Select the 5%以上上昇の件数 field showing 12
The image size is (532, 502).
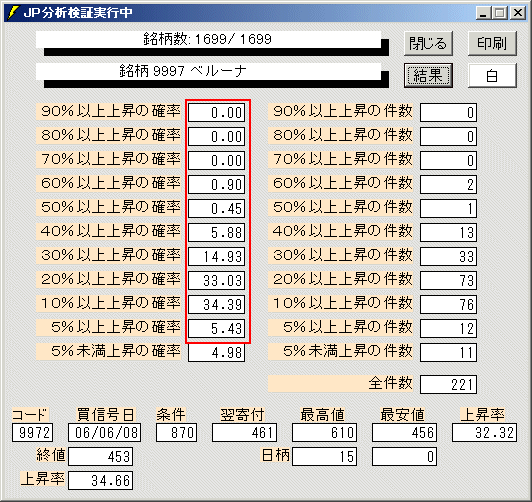coord(449,328)
